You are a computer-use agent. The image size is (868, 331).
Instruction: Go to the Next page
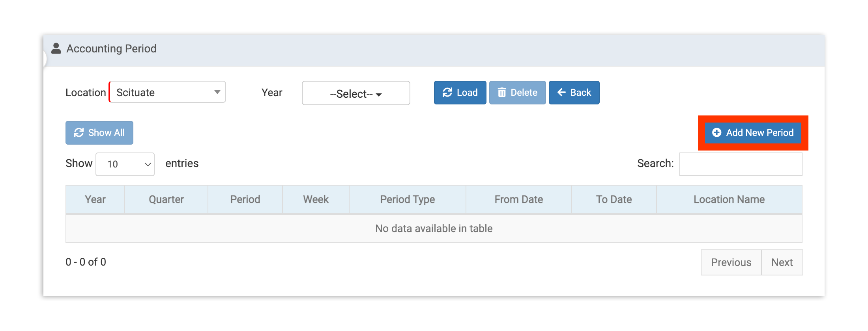click(782, 262)
